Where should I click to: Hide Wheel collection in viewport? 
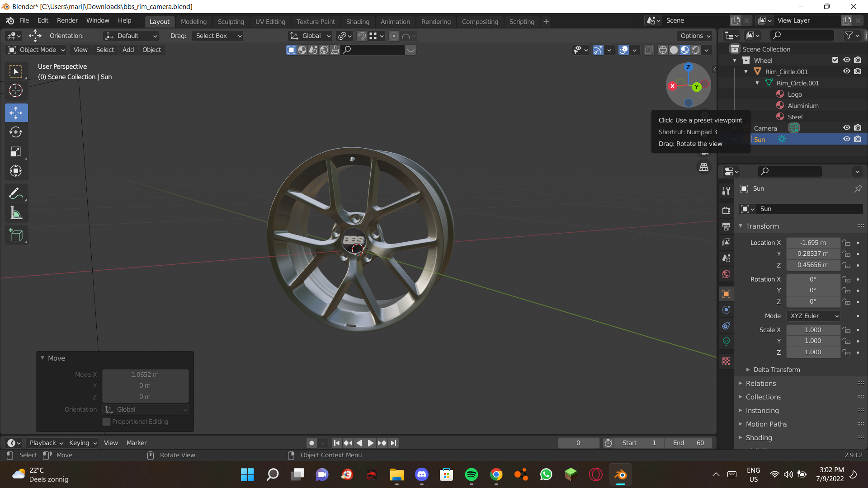click(847, 60)
